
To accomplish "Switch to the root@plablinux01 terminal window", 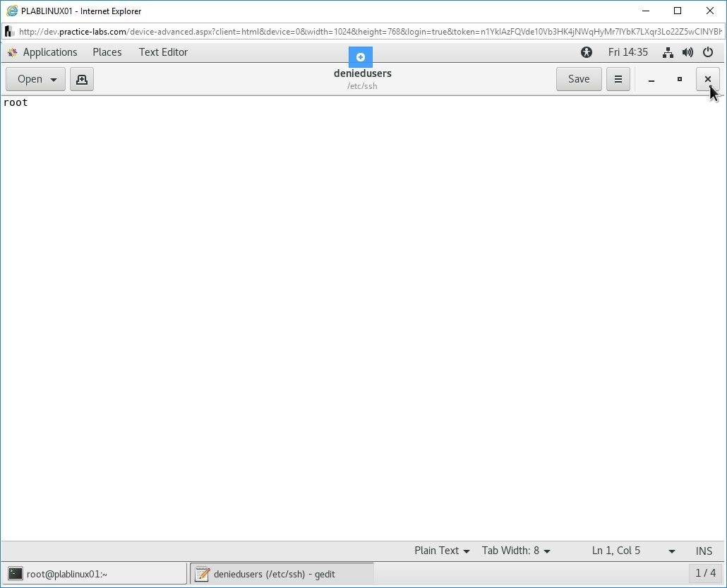I will coord(95,574).
